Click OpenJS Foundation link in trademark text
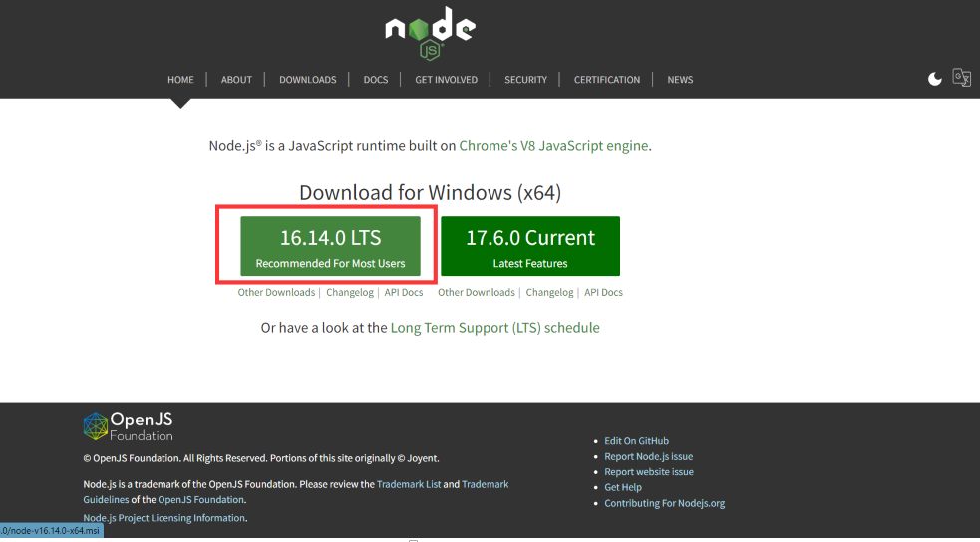Viewport: 980px width, 542px height. point(200,499)
